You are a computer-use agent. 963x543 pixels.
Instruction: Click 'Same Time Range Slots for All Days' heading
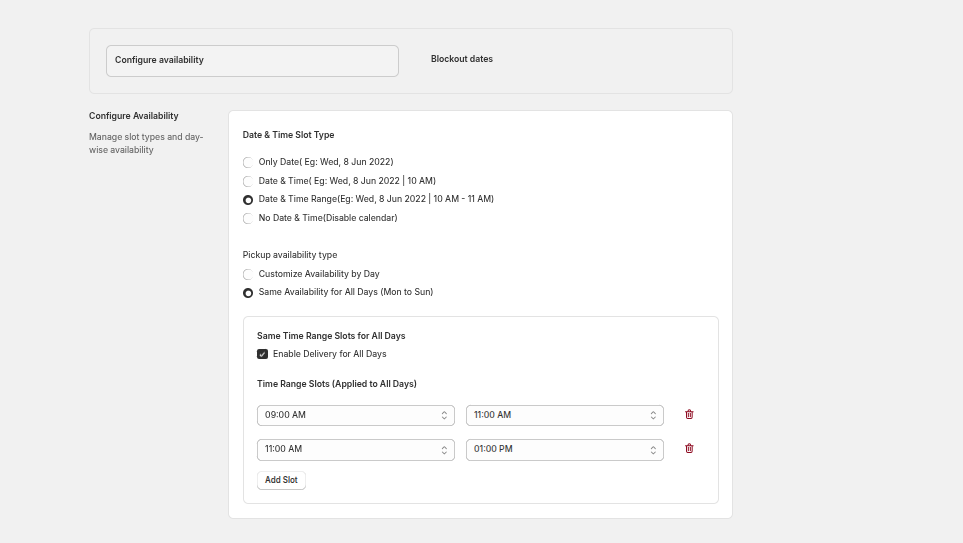point(331,335)
